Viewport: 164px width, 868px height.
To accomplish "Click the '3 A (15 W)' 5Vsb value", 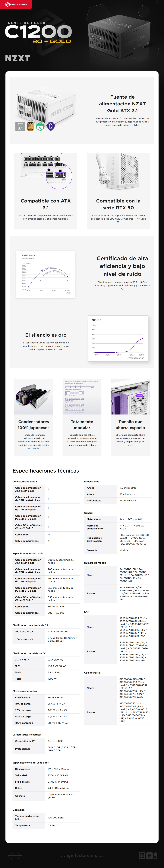I will point(54,672).
